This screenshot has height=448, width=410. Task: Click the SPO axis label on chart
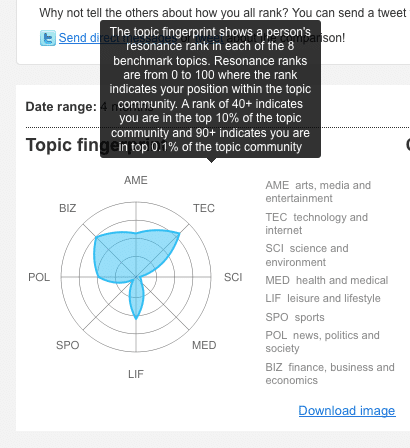point(67,345)
